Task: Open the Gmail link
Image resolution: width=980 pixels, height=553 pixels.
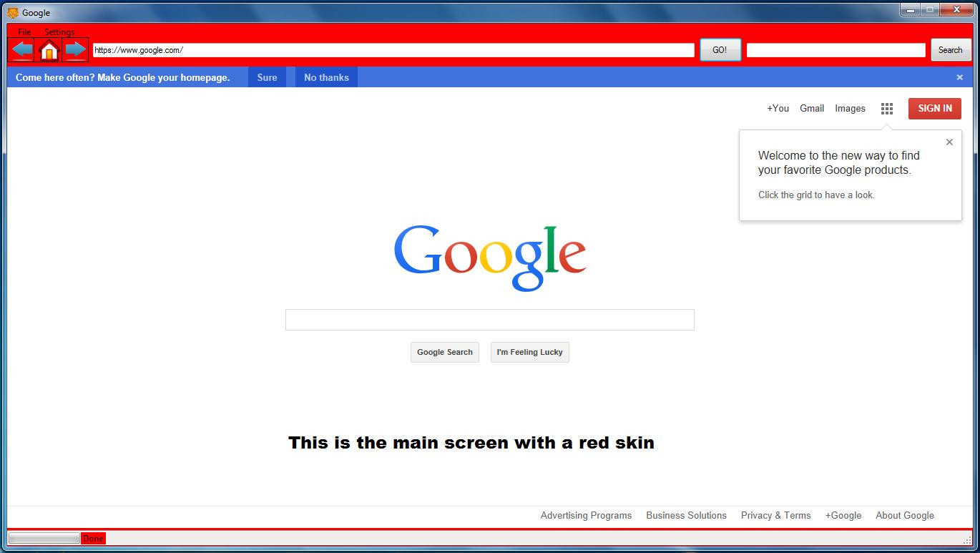Action: (812, 109)
